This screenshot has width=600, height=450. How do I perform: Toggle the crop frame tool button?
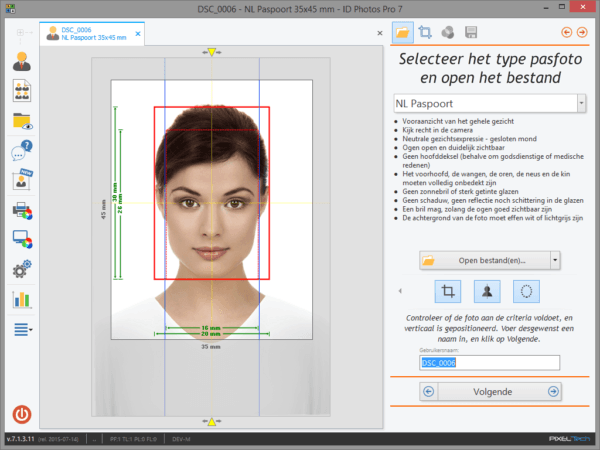tap(448, 292)
